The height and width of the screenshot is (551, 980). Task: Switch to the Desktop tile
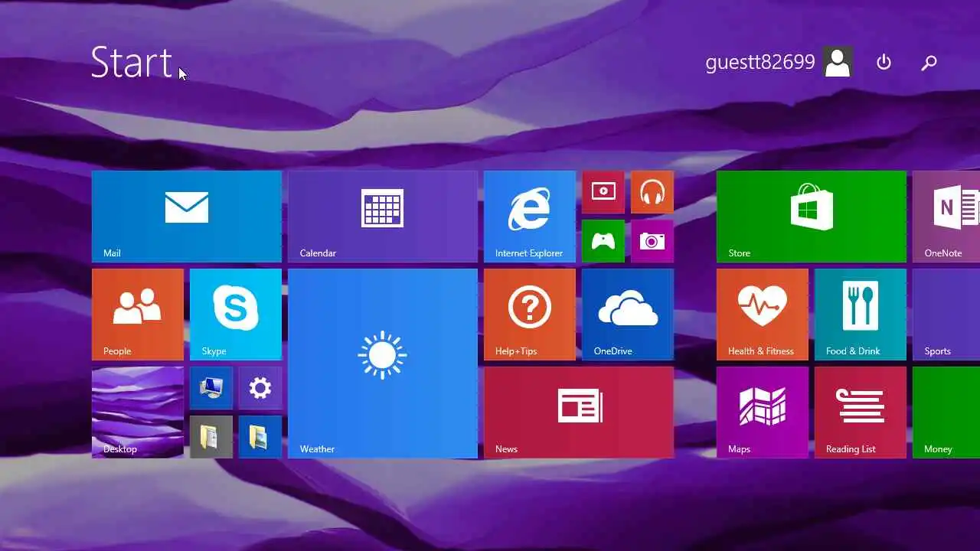pyautogui.click(x=138, y=412)
